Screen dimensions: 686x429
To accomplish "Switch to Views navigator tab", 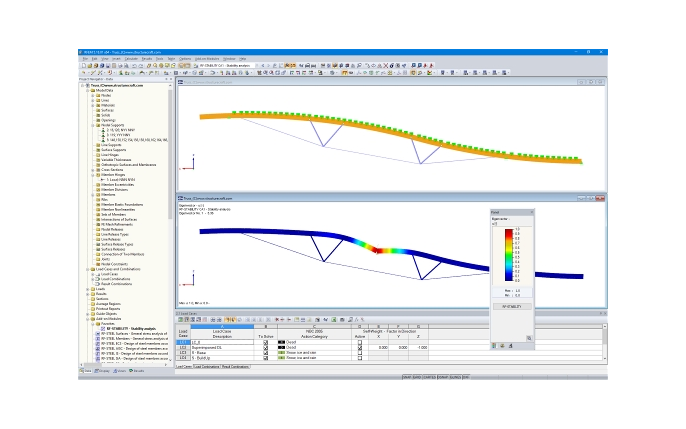I will click(x=120, y=371).
